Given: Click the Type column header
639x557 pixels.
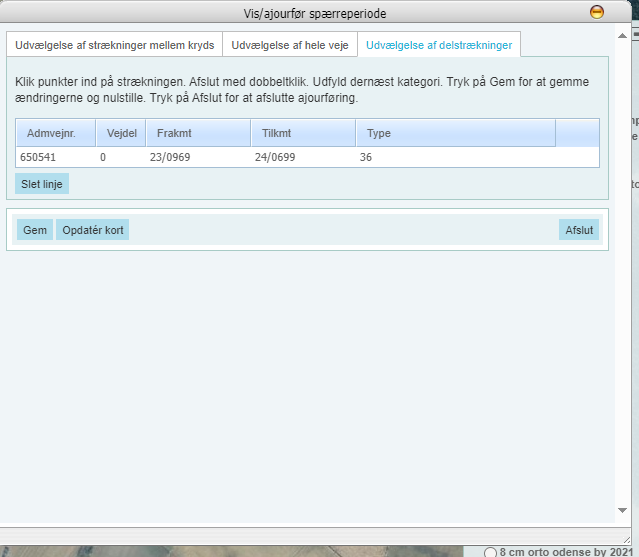Looking at the screenshot, I should [455, 133].
